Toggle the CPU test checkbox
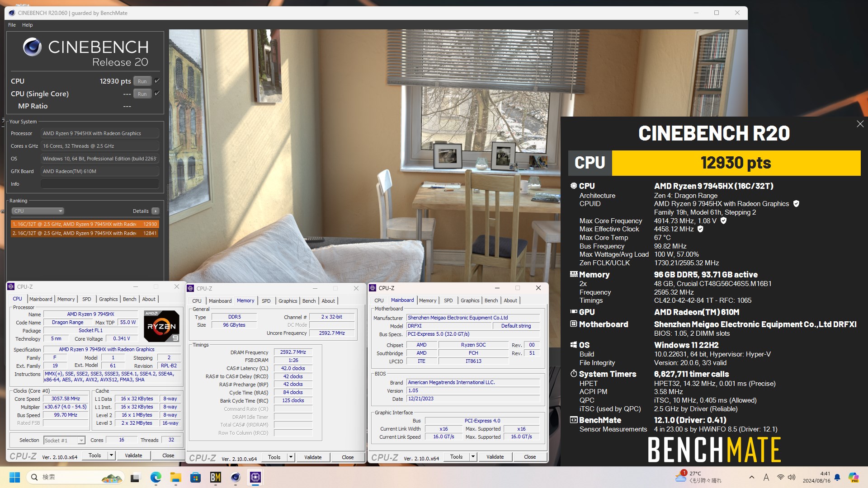 (157, 81)
